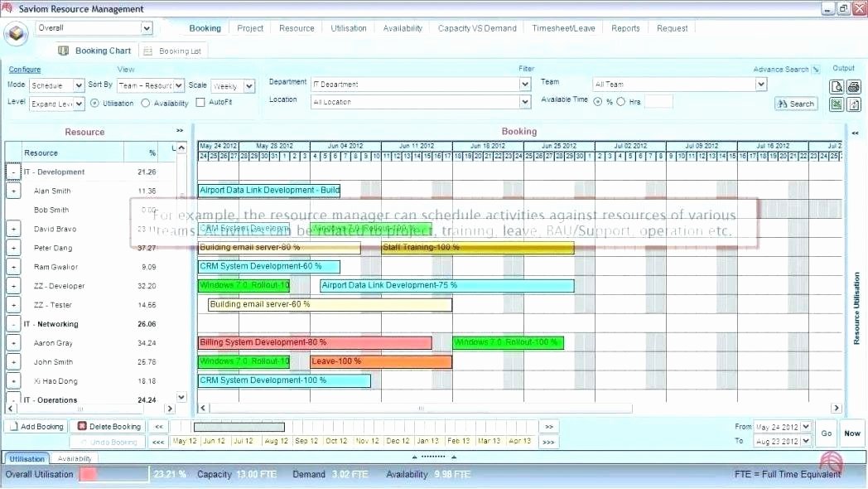Image resolution: width=868 pixels, height=489 pixels.
Task: Open the Overall dropdown
Action: 147,28
